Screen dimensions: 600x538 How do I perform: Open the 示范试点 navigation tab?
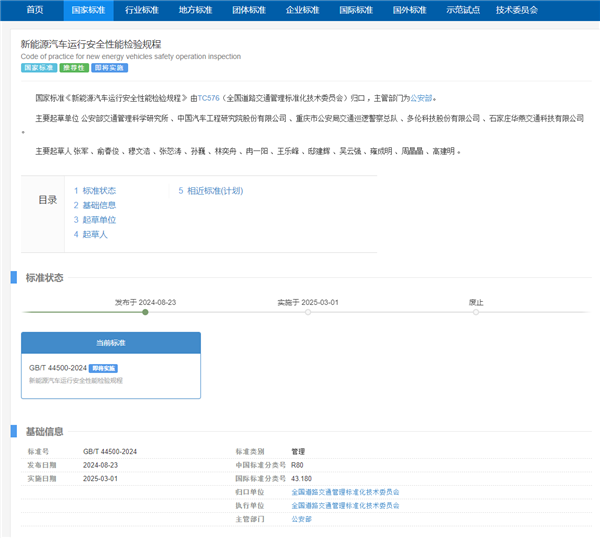pos(462,9)
